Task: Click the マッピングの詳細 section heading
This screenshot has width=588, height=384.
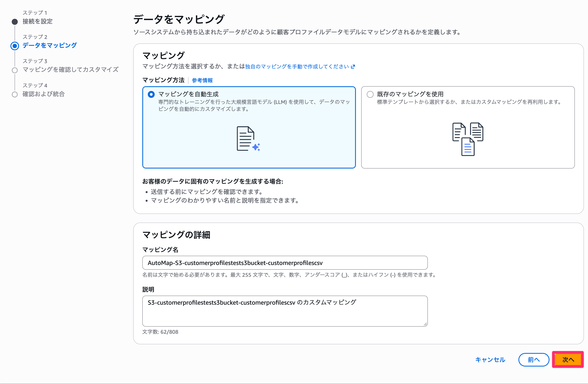Action: [176, 235]
